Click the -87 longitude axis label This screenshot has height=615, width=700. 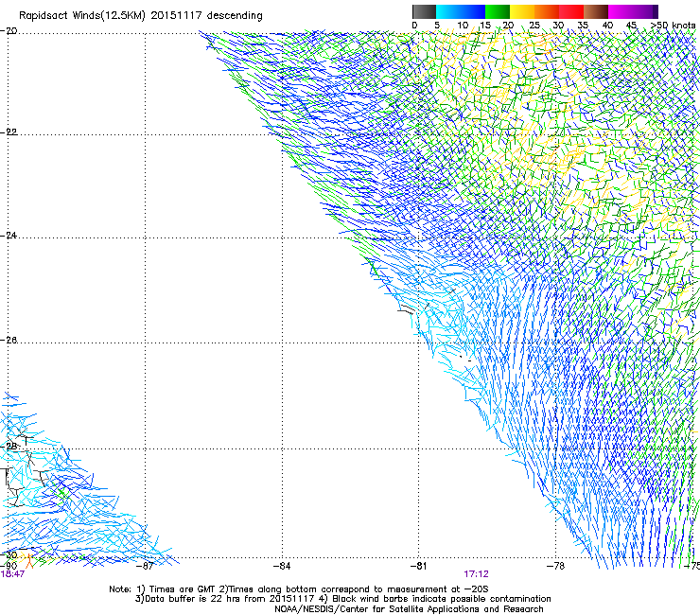tap(145, 567)
